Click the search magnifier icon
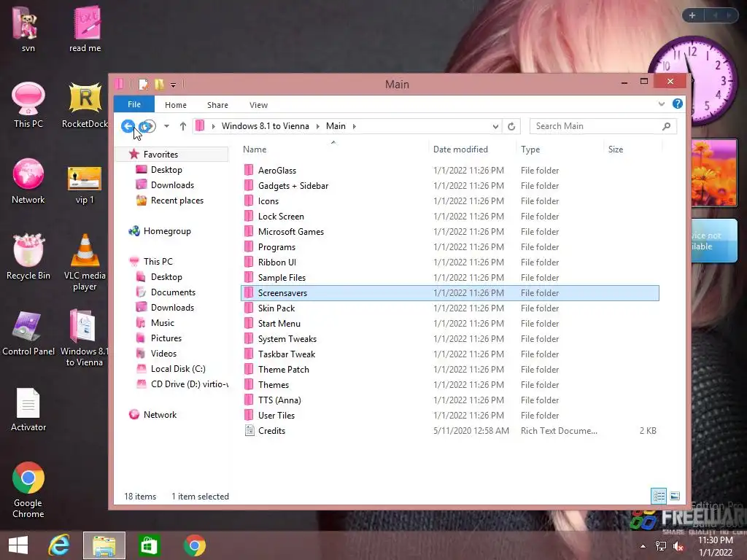The width and height of the screenshot is (747, 560). click(x=667, y=126)
